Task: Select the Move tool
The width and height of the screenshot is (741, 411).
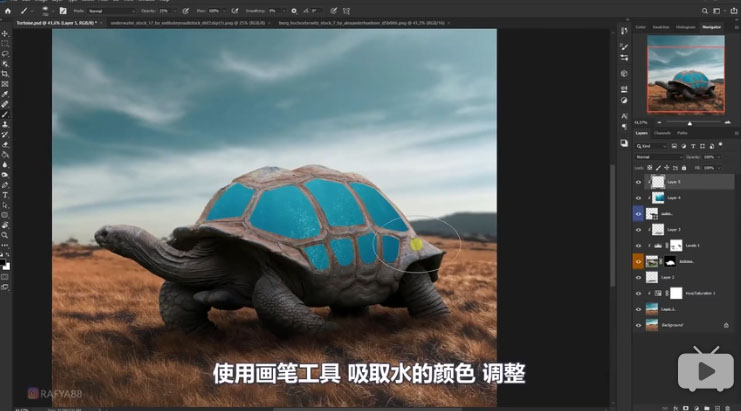Action: (x=5, y=34)
